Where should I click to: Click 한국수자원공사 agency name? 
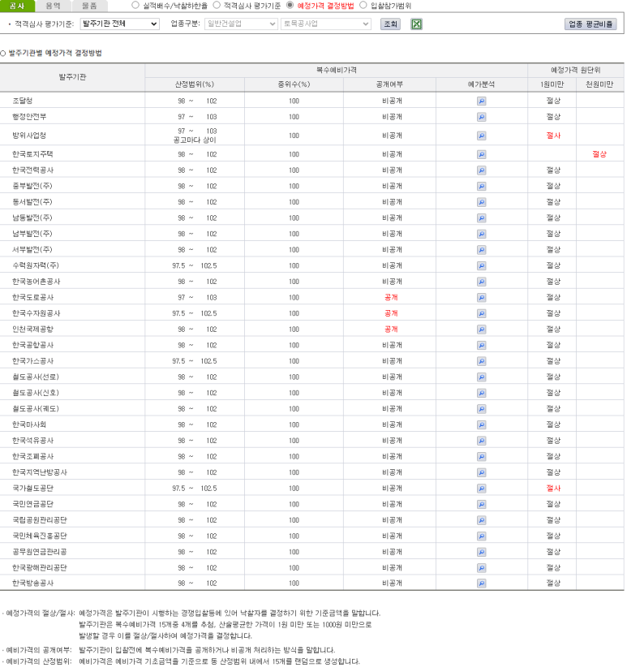pos(36,313)
